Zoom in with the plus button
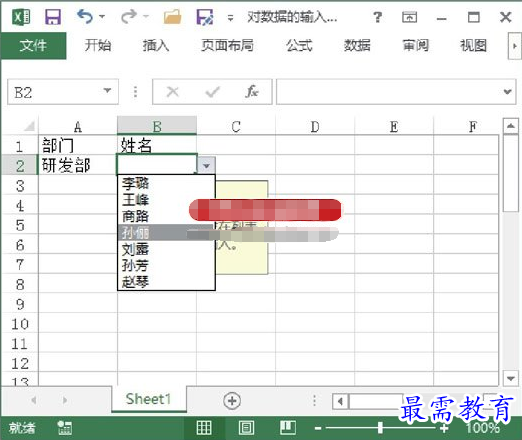 pos(444,428)
